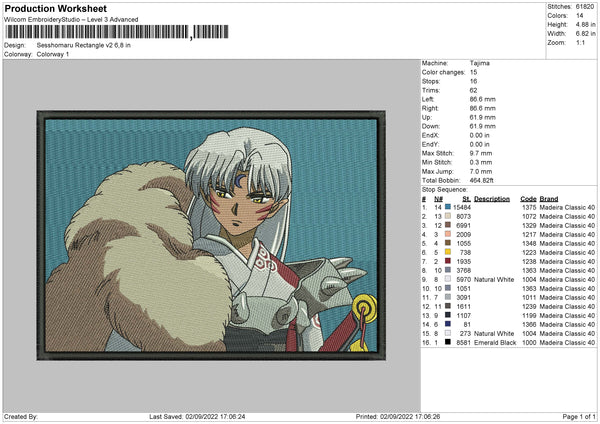Viewport: 600px width, 424px height.
Task: Click the Trims value '62'
Action: pyautogui.click(x=473, y=90)
